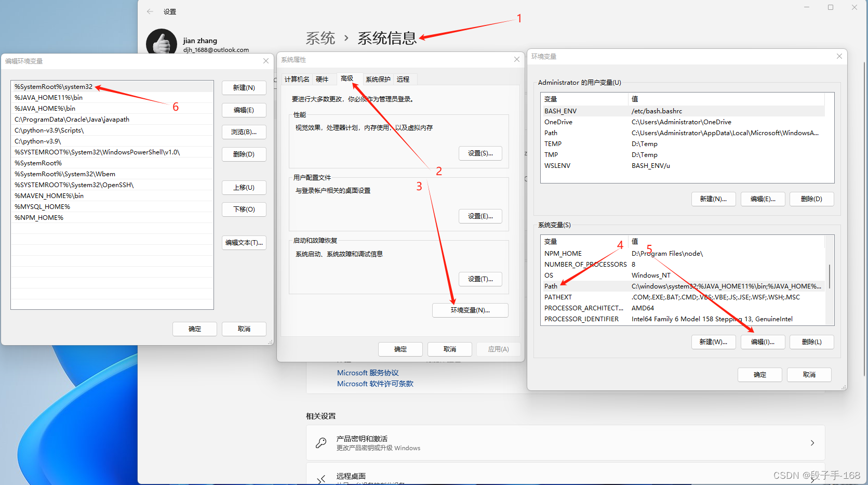
Task: Select %MYSQL_HOME% path entry
Action: [112, 207]
